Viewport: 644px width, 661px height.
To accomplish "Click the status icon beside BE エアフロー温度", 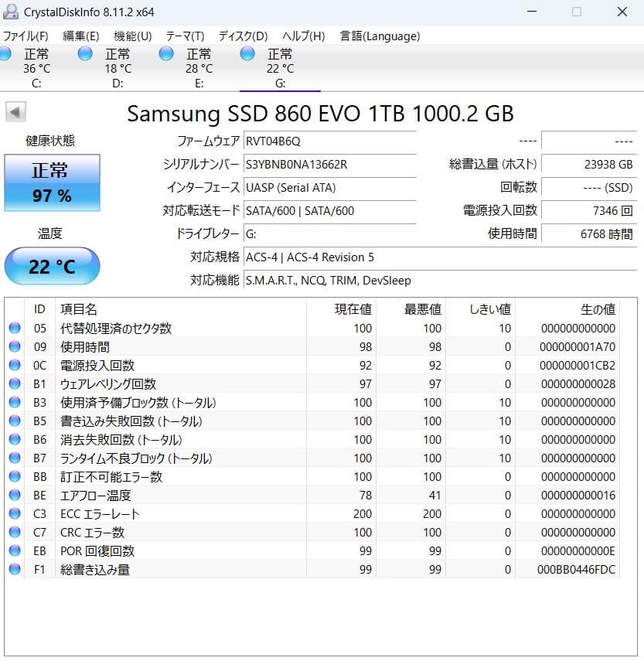I will [14, 495].
